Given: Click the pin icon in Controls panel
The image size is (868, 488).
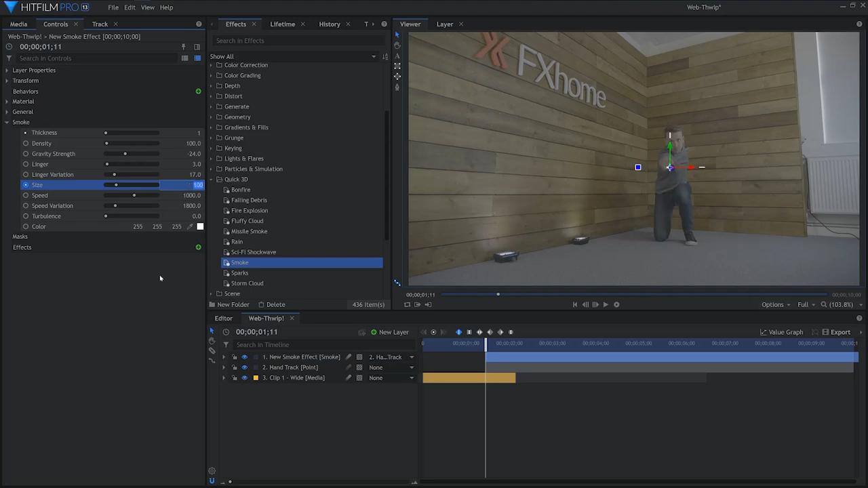Looking at the screenshot, I should point(183,47).
